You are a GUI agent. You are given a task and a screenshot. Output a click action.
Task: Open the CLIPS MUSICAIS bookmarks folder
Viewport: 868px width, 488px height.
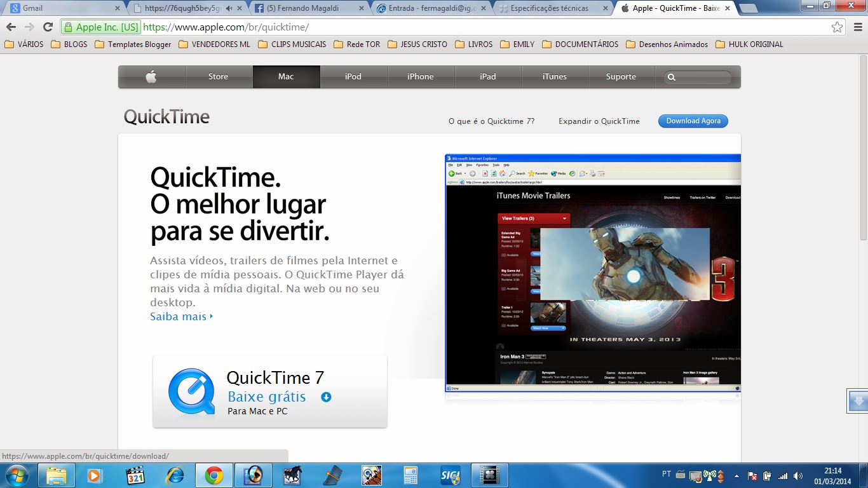(292, 44)
